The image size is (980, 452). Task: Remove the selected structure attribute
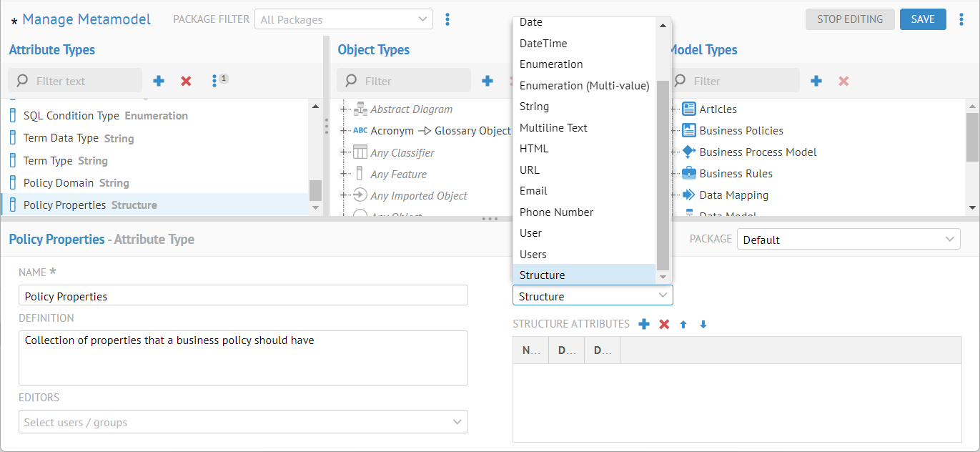664,325
